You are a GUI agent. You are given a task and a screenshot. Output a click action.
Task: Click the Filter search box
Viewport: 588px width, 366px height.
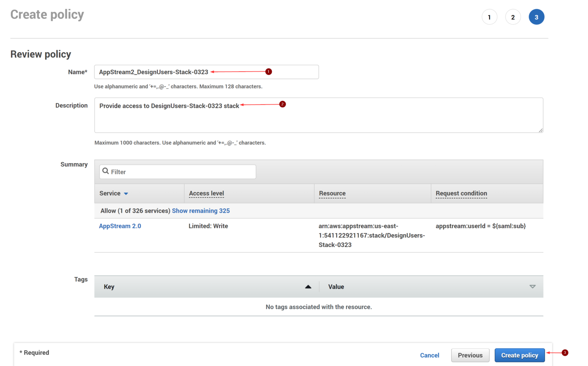tap(177, 172)
